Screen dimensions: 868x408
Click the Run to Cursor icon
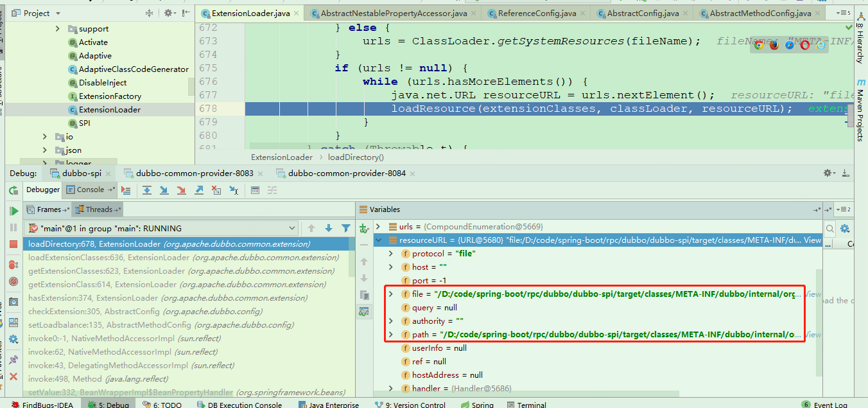(x=234, y=190)
